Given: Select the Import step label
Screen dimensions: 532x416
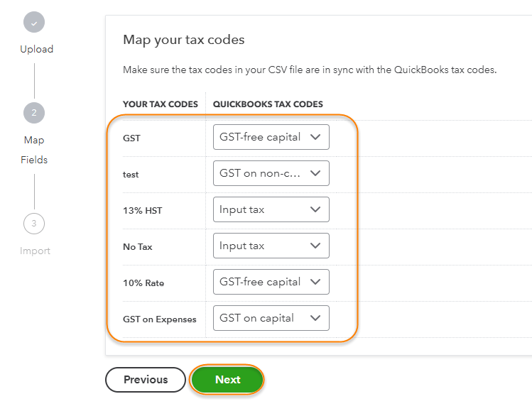Looking at the screenshot, I should 35,251.
